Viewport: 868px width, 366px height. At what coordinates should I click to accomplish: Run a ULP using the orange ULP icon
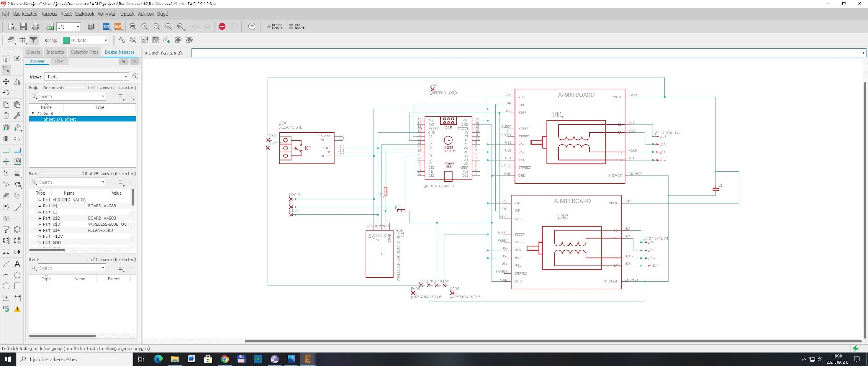pos(118,27)
